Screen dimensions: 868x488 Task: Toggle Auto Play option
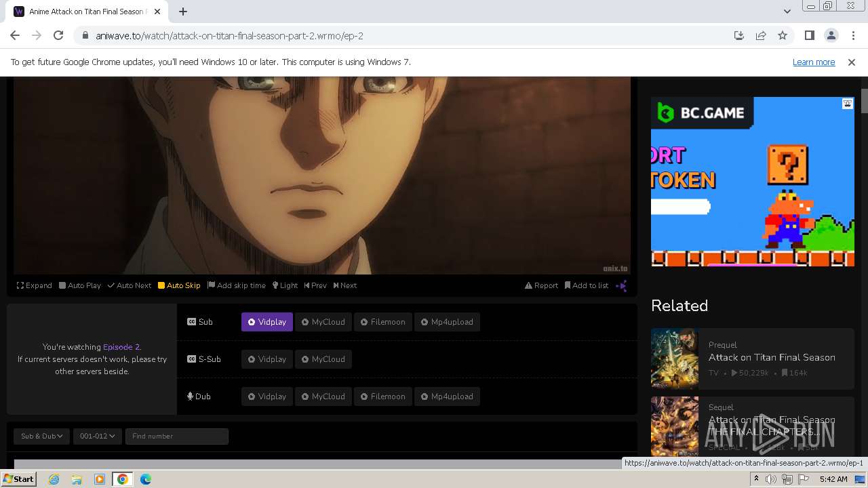click(80, 285)
